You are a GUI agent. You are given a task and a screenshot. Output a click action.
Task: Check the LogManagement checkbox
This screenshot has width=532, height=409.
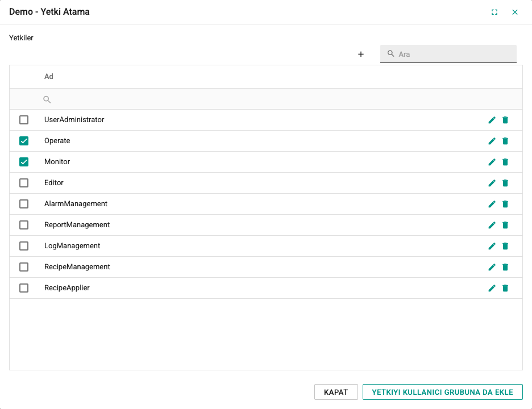click(x=24, y=246)
